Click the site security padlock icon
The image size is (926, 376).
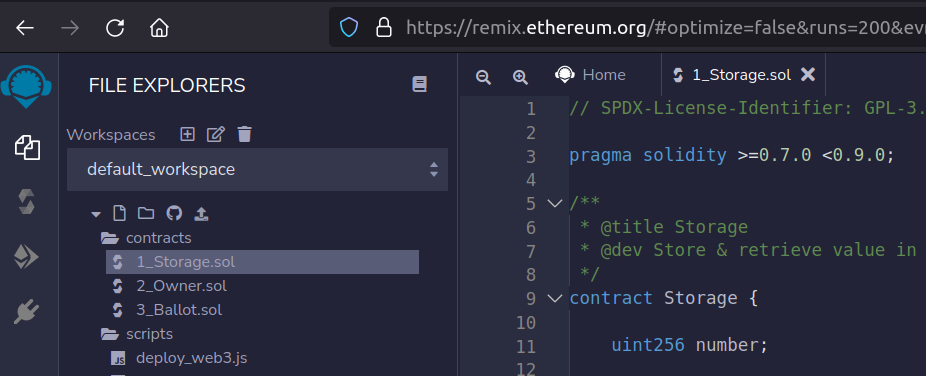click(384, 27)
